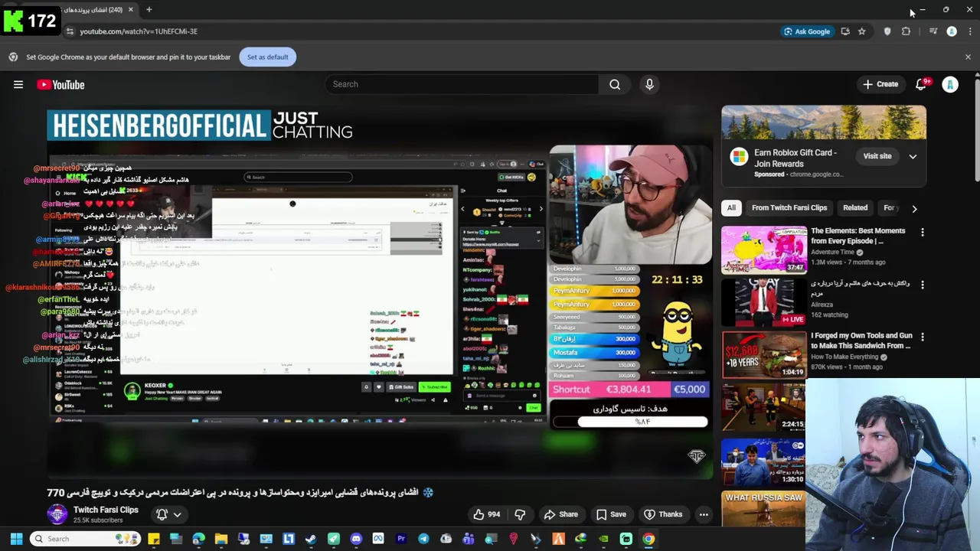Start voice search with microphone icon
980x551 pixels.
click(649, 84)
